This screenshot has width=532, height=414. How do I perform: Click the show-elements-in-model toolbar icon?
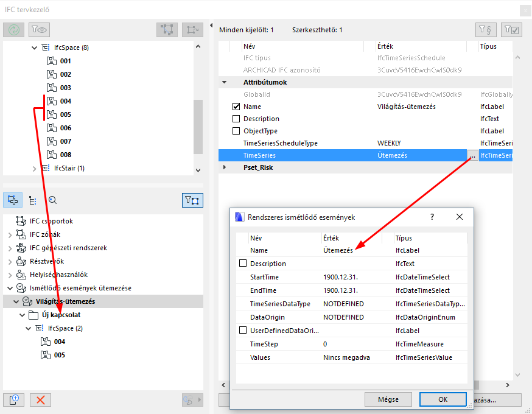(x=192, y=30)
